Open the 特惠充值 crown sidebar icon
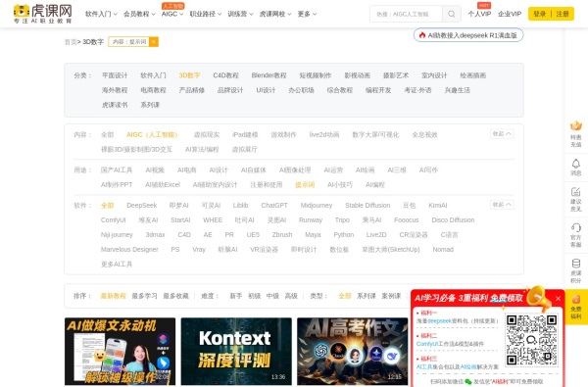 [x=575, y=134]
